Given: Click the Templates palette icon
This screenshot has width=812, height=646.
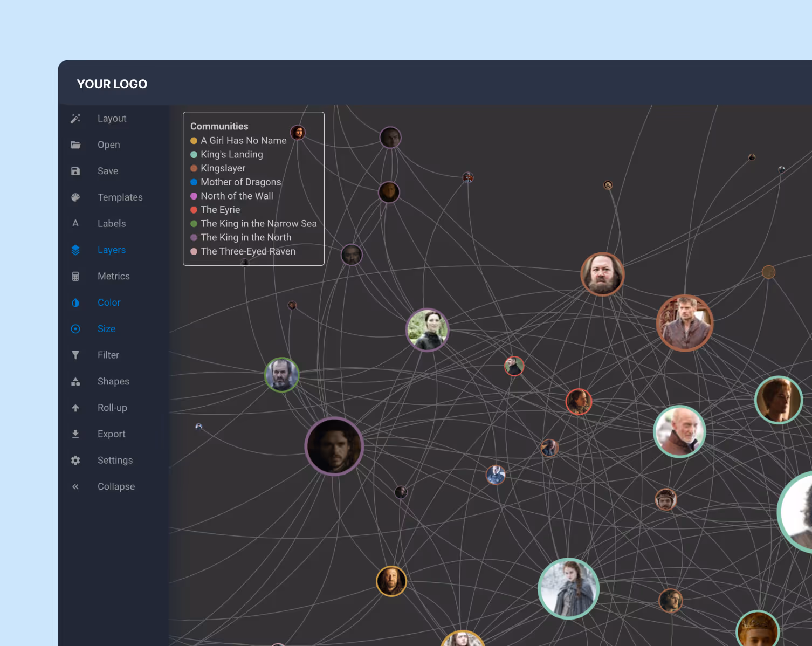Looking at the screenshot, I should coord(75,197).
